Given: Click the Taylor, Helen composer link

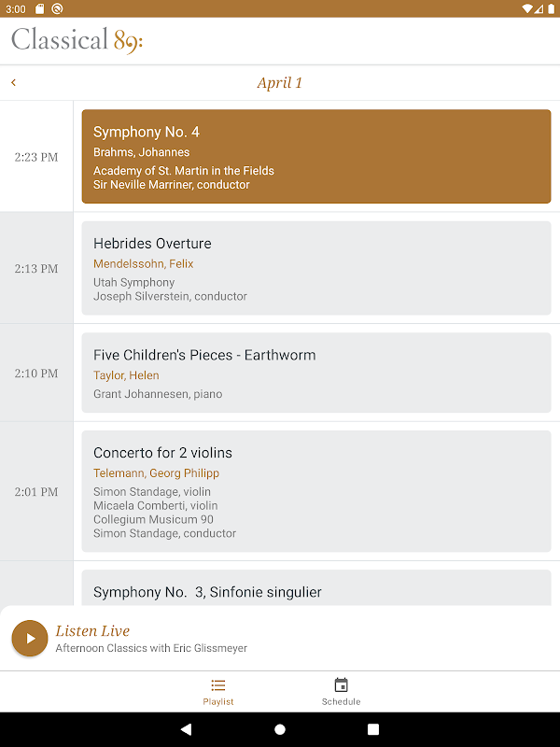Looking at the screenshot, I should point(126,375).
